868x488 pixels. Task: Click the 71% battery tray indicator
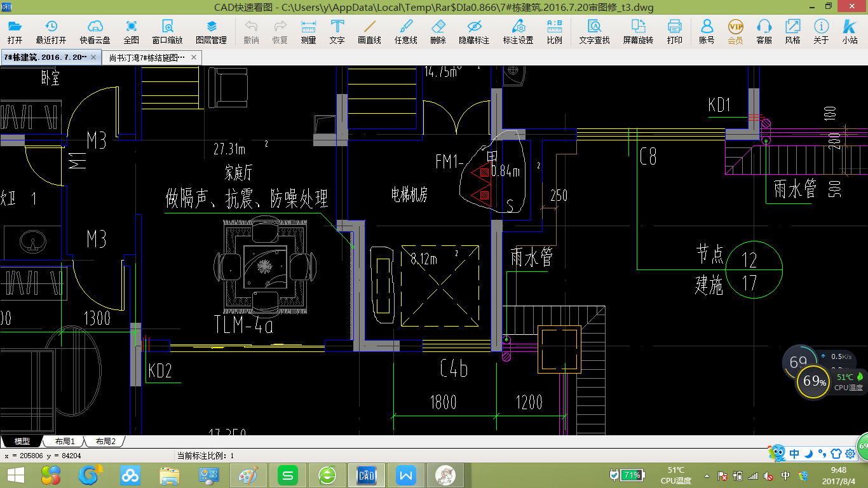[627, 475]
